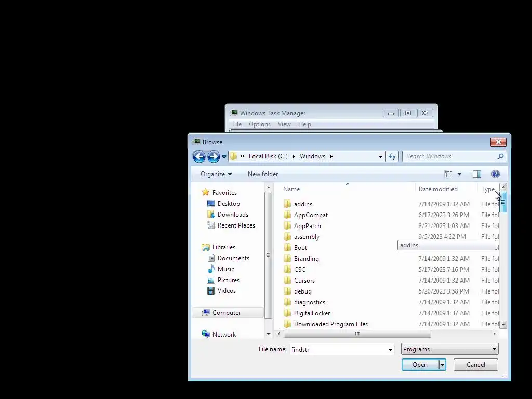Select the diagnostics folder
532x399 pixels.
pos(310,302)
